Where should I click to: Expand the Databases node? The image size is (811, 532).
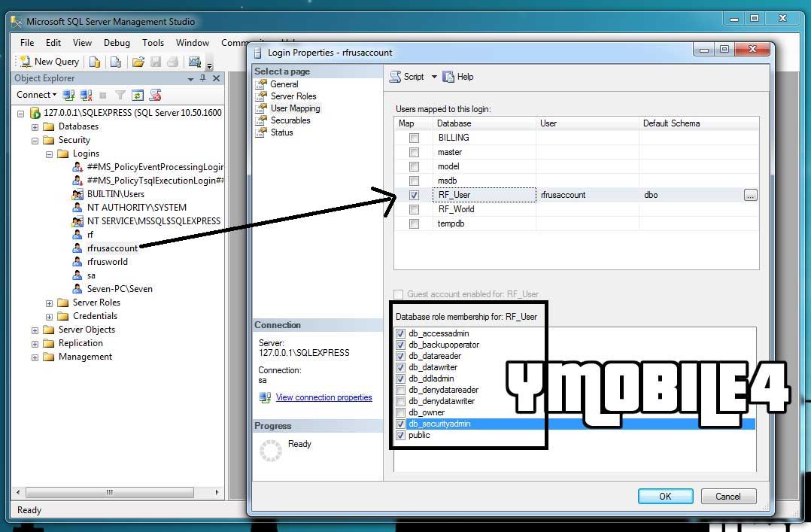[x=35, y=126]
